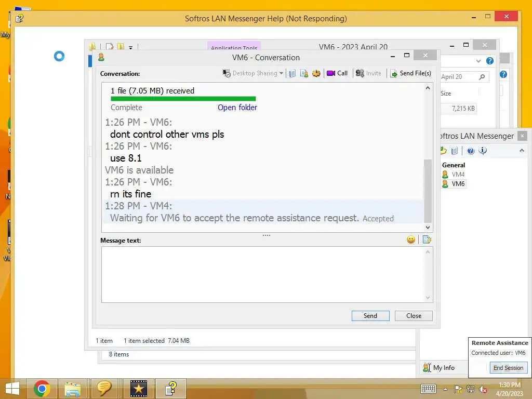Screen dimensions: 532x399
Task: Open the color palette icon in conversation toolbar
Action: tap(316, 73)
